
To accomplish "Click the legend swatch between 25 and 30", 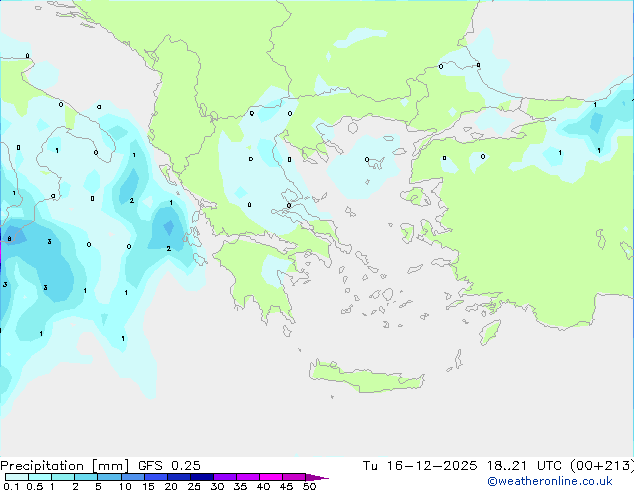I will 201,477.
